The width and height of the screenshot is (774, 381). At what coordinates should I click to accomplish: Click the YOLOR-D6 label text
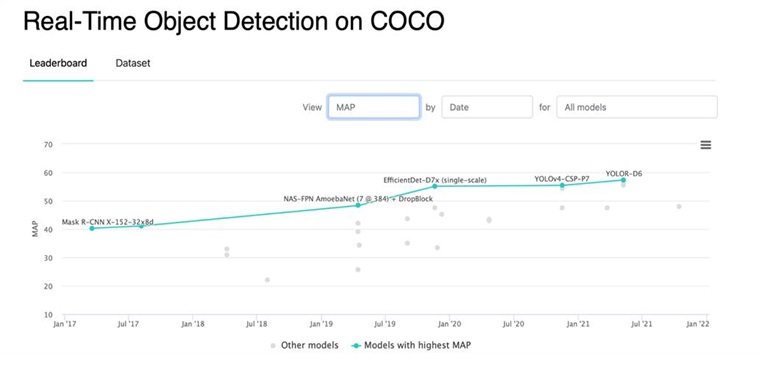[624, 173]
